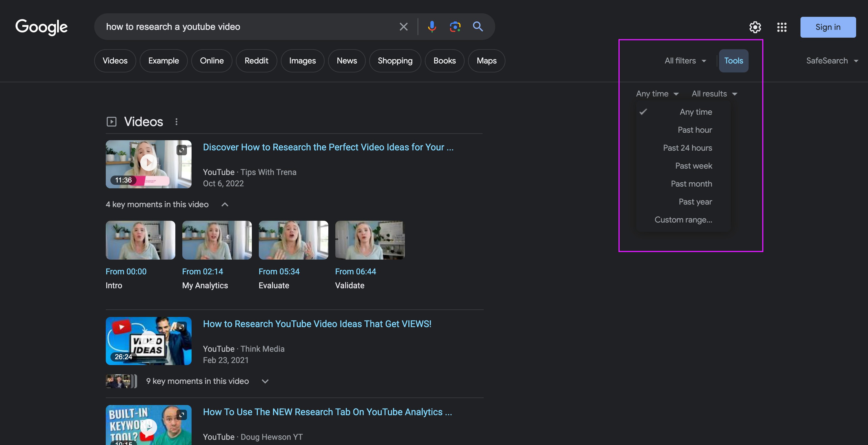Open three-dot menu next to Videos heading

tap(176, 122)
